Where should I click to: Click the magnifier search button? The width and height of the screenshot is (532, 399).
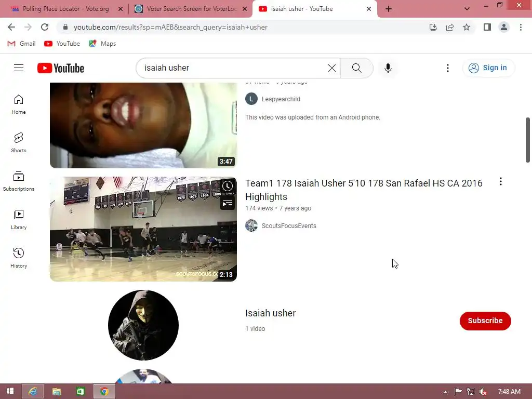pos(356,68)
